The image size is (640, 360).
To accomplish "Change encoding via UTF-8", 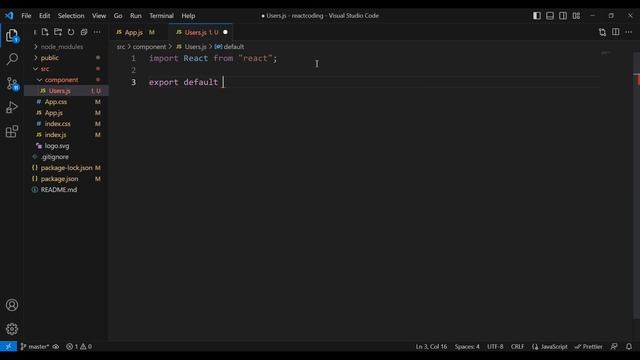I will point(495,347).
